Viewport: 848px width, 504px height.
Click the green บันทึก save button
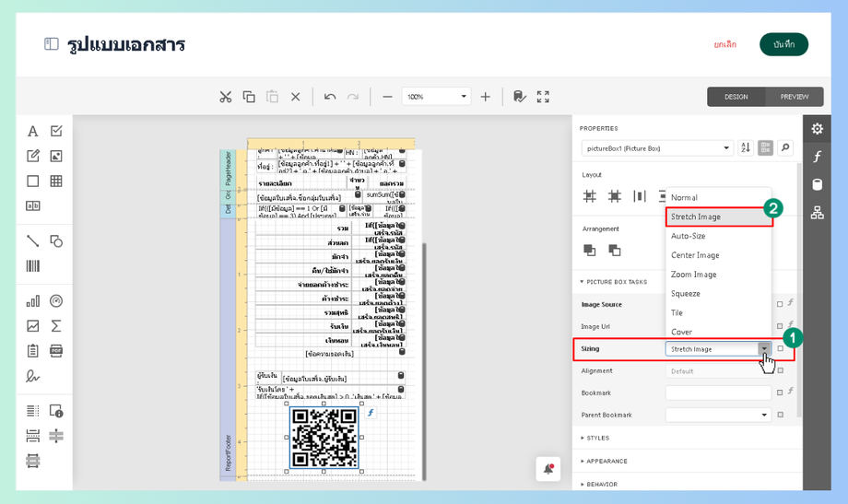pos(783,44)
